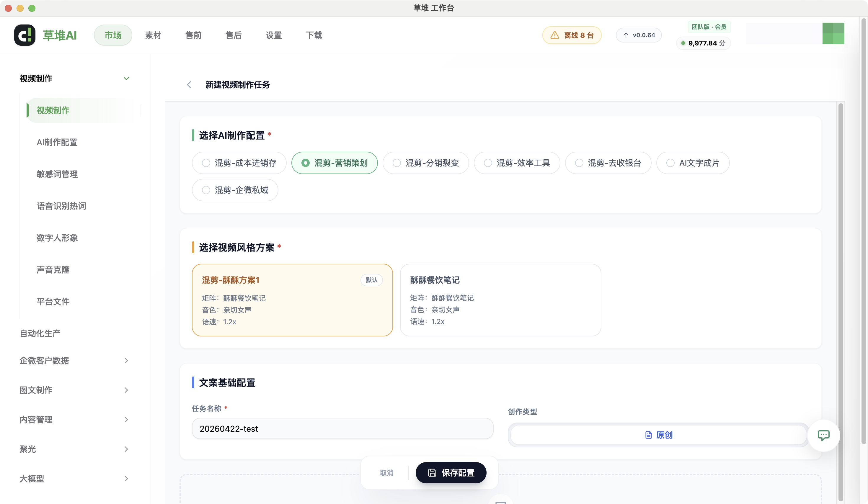Select 原创 creation type option
Screen dimensions: 868x504
[658, 435]
